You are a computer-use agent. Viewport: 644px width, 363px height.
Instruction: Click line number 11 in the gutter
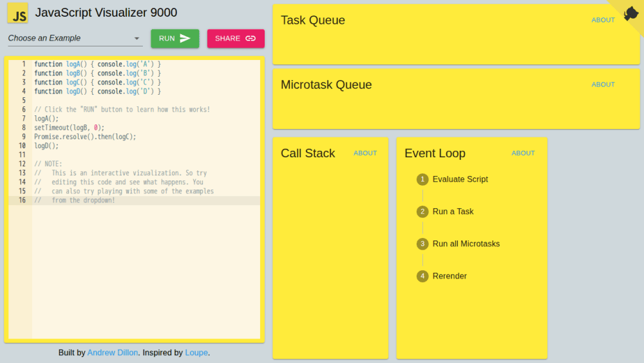point(22,155)
